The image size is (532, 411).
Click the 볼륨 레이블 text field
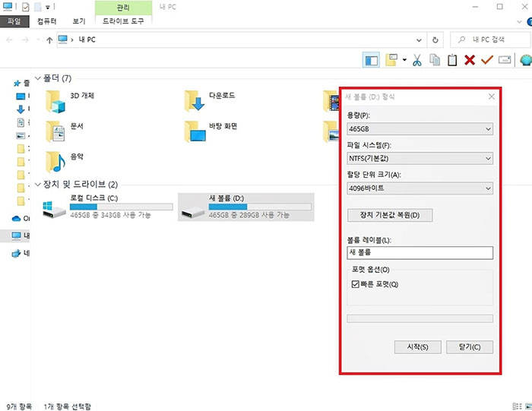click(x=420, y=253)
